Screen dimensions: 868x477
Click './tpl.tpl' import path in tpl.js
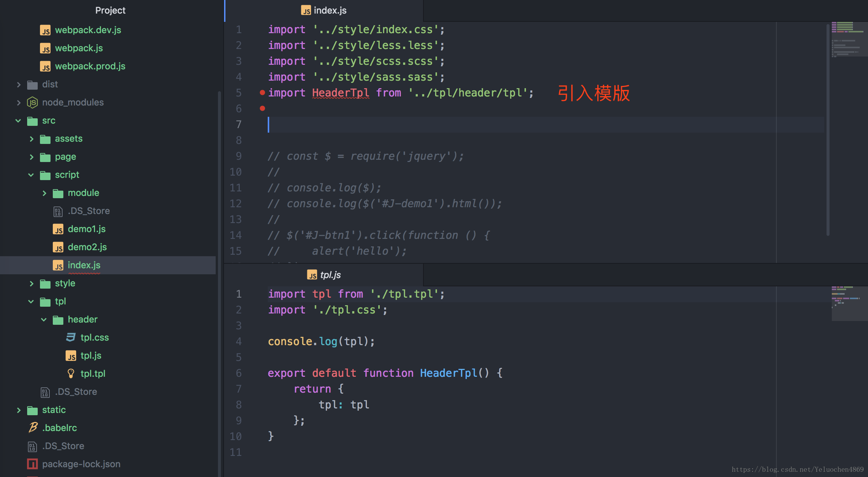tap(404, 294)
